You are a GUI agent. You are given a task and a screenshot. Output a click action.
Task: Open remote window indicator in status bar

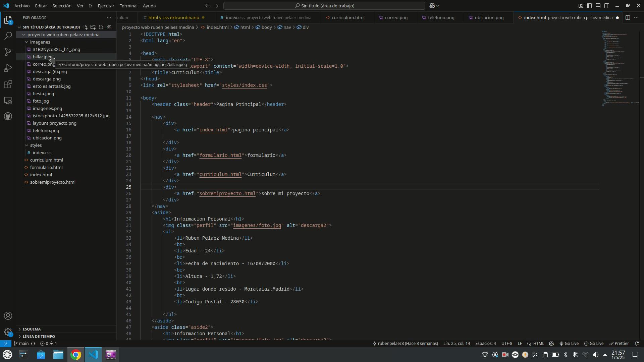[x=5, y=344]
